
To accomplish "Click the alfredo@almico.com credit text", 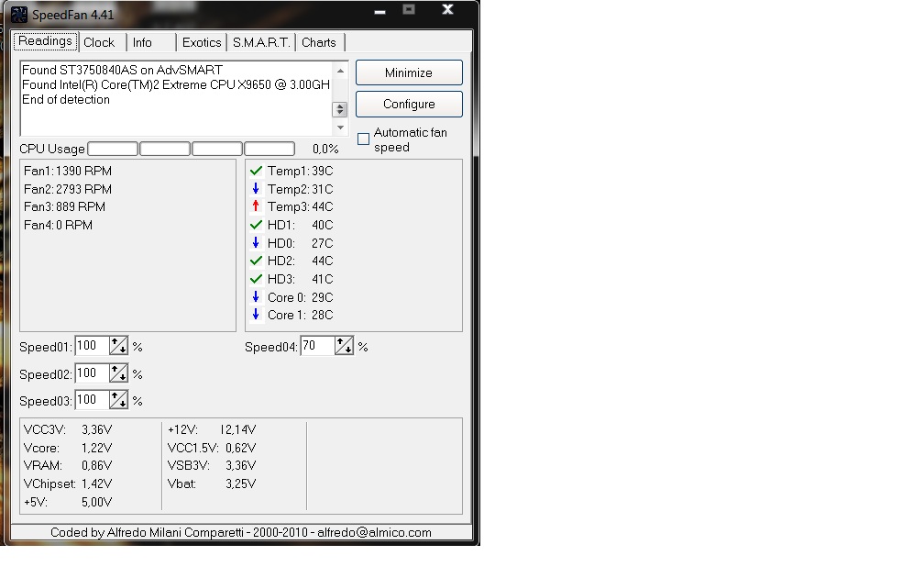I will click(x=374, y=532).
